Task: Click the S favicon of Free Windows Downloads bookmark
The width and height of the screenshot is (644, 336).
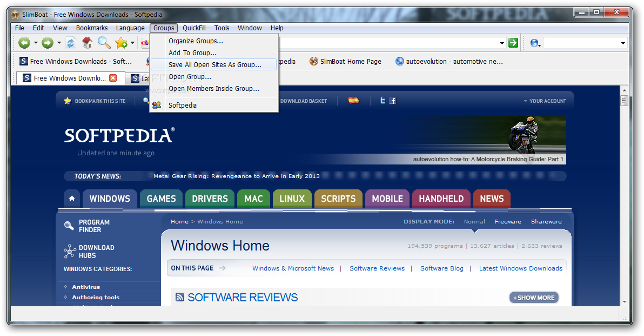Action: [24, 61]
